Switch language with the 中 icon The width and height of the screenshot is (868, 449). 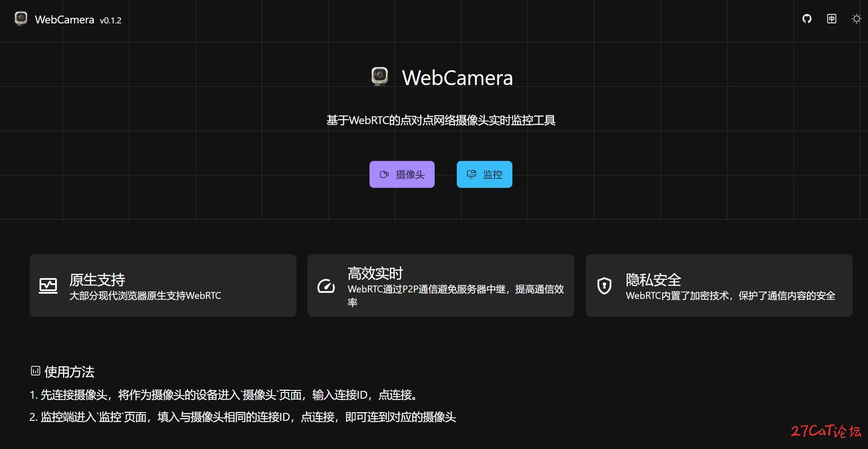coord(832,19)
